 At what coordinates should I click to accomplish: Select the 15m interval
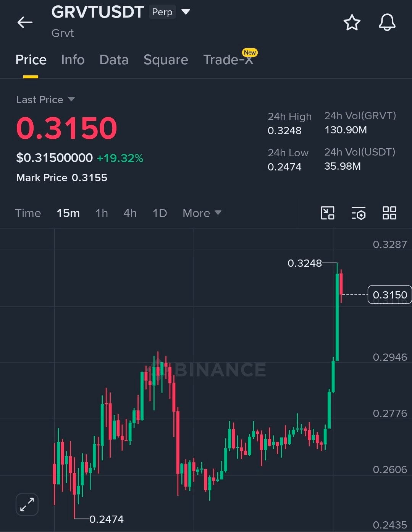click(x=68, y=213)
